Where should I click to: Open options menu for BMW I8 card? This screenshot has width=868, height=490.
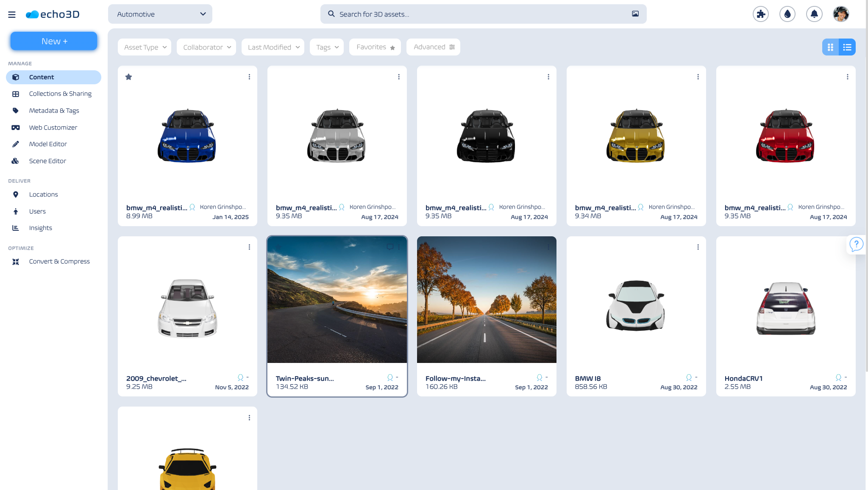[698, 247]
